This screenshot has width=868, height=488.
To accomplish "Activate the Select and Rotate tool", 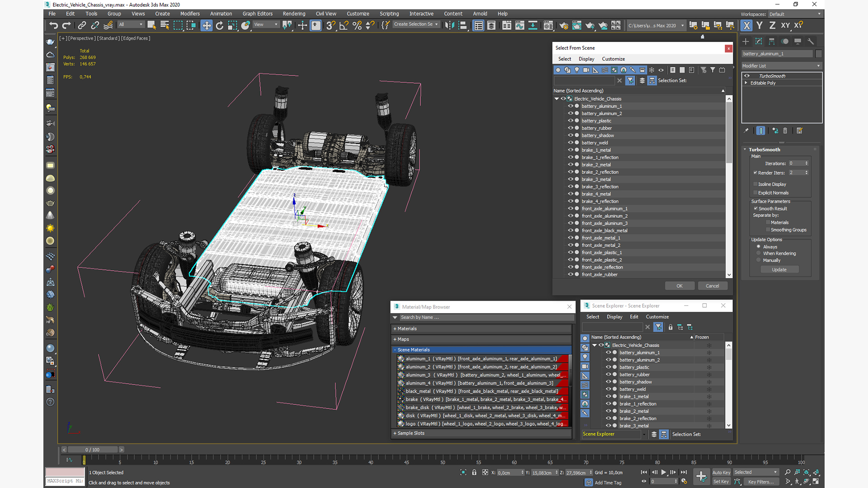I will pyautogui.click(x=220, y=25).
